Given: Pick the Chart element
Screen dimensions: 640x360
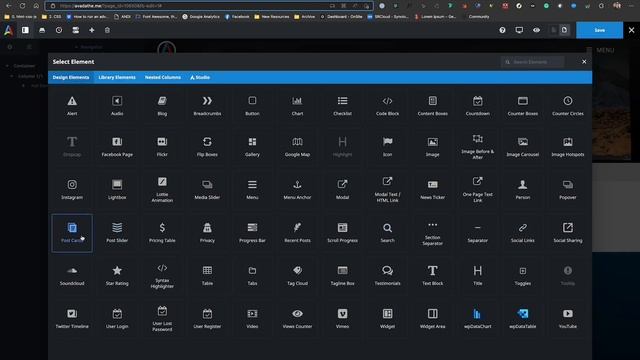Looking at the screenshot, I should tap(297, 105).
